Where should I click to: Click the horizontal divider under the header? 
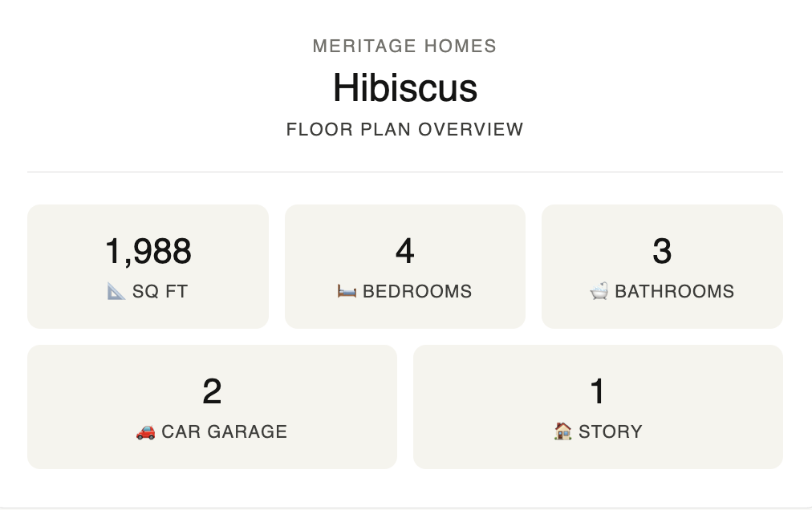[x=405, y=172]
